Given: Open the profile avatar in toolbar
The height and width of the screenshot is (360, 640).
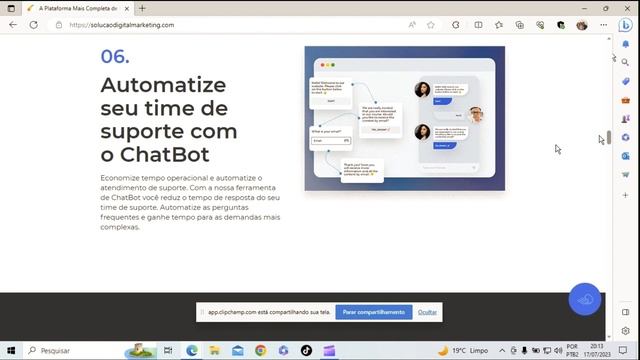Looking at the screenshot, I should [x=582, y=25].
